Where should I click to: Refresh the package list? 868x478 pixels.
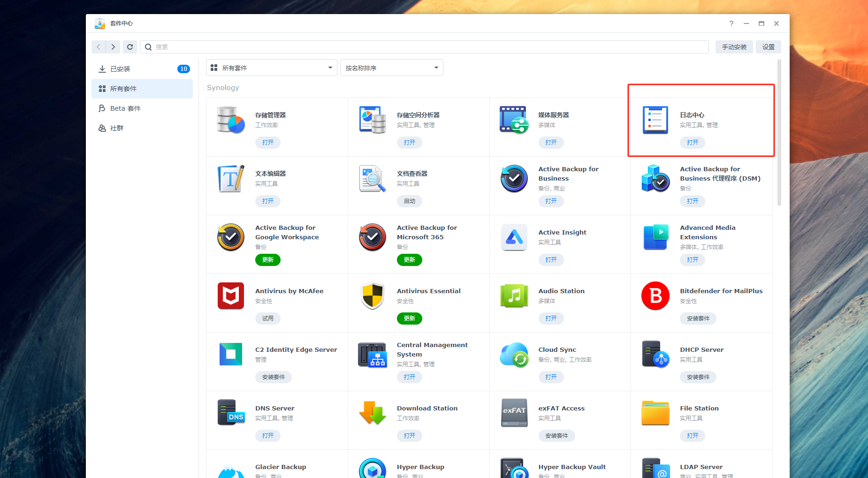[x=130, y=47]
